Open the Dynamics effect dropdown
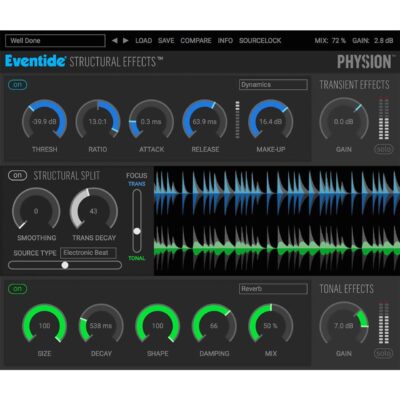Image resolution: width=400 pixels, height=400 pixels. (273, 85)
